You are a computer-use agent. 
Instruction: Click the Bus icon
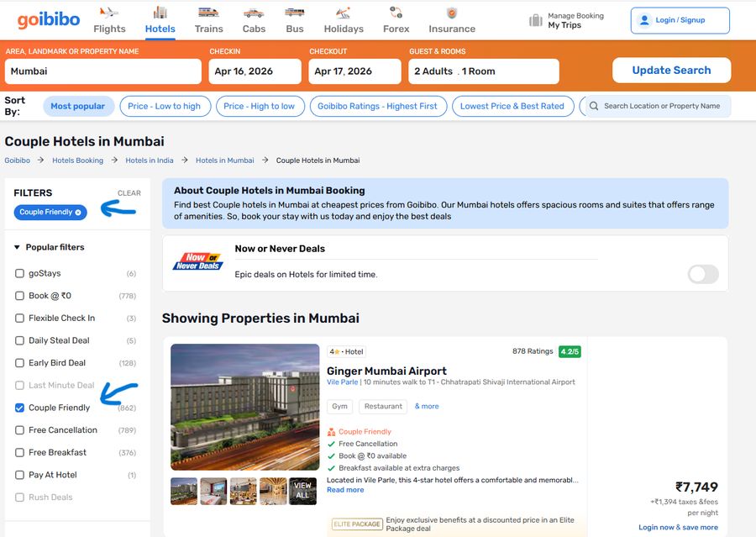295,12
